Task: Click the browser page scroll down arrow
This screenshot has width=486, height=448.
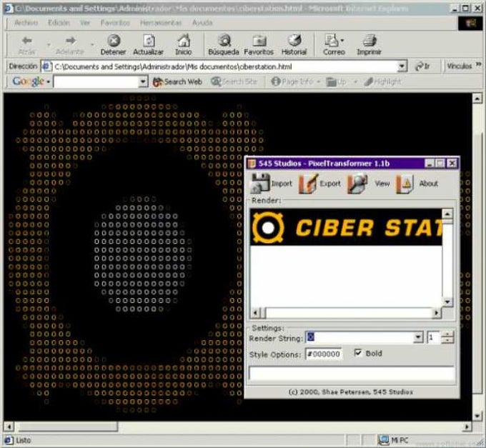Action: click(477, 416)
